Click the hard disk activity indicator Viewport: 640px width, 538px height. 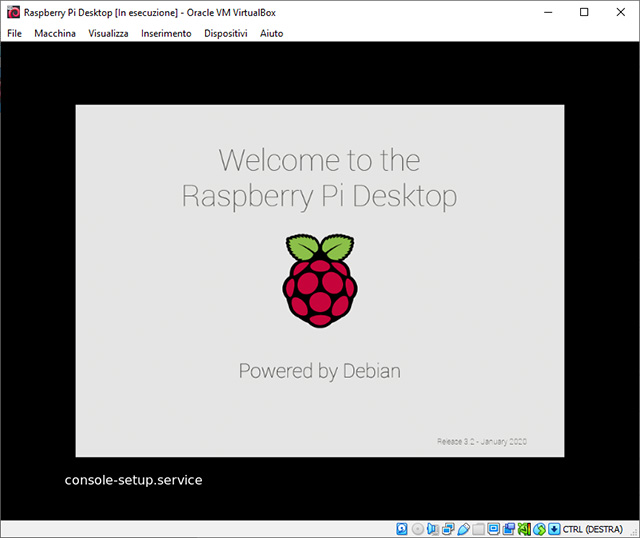pos(403,528)
